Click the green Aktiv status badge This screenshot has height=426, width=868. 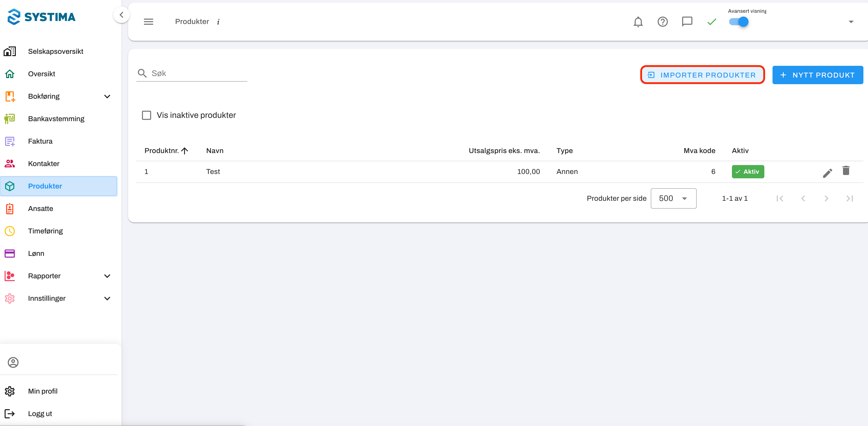tap(747, 172)
